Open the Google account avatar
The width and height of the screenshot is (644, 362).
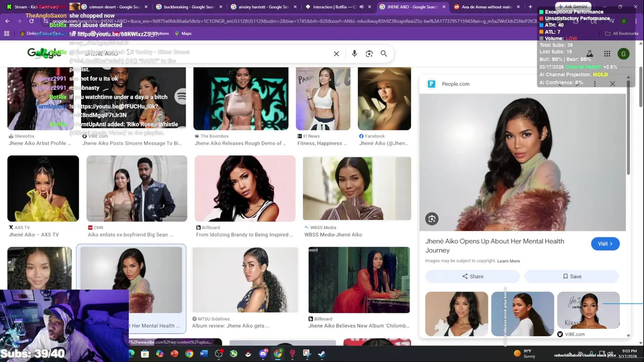click(x=623, y=54)
